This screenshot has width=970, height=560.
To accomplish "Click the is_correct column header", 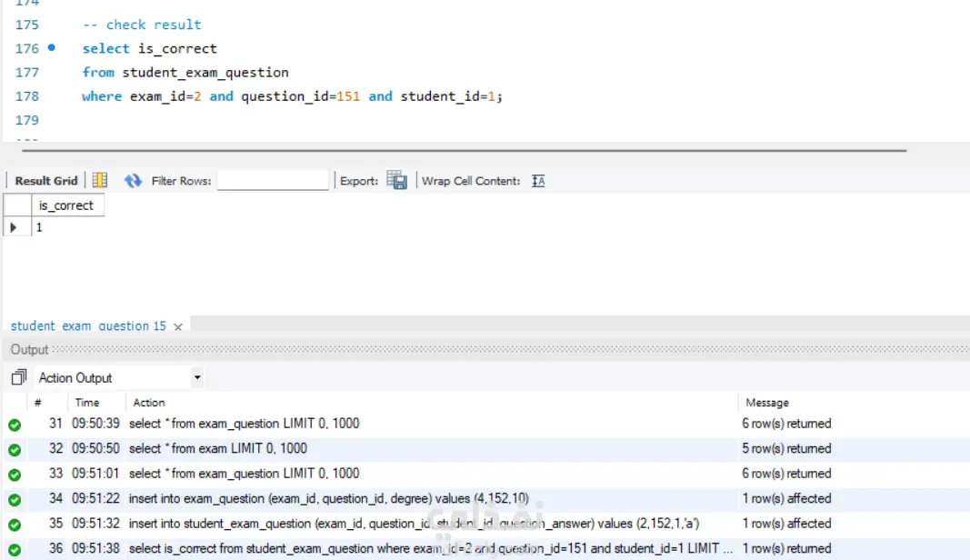I will tap(66, 205).
